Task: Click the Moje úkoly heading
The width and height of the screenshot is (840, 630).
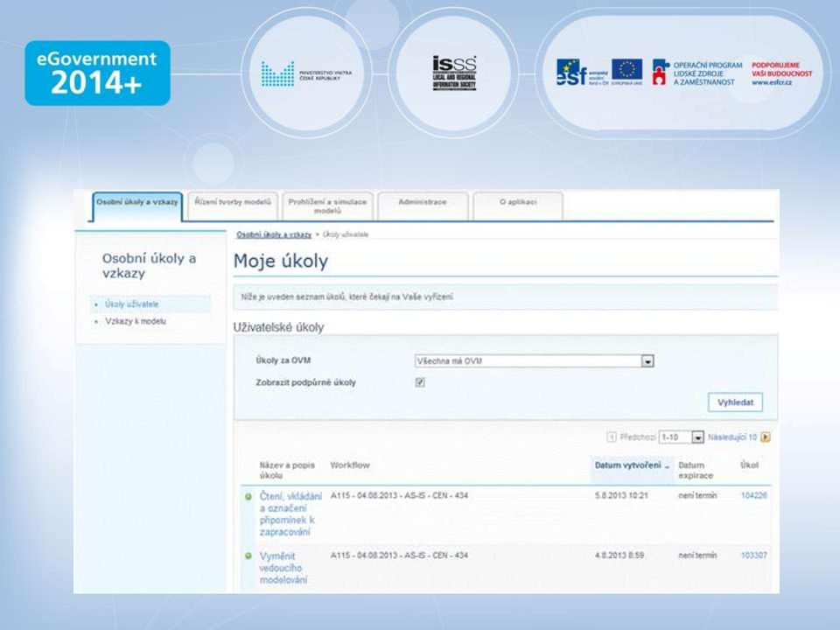Action: click(x=281, y=262)
